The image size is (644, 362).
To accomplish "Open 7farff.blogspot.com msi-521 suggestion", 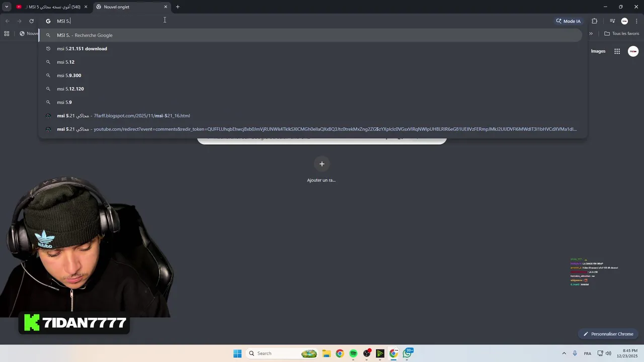I will 310,116.
